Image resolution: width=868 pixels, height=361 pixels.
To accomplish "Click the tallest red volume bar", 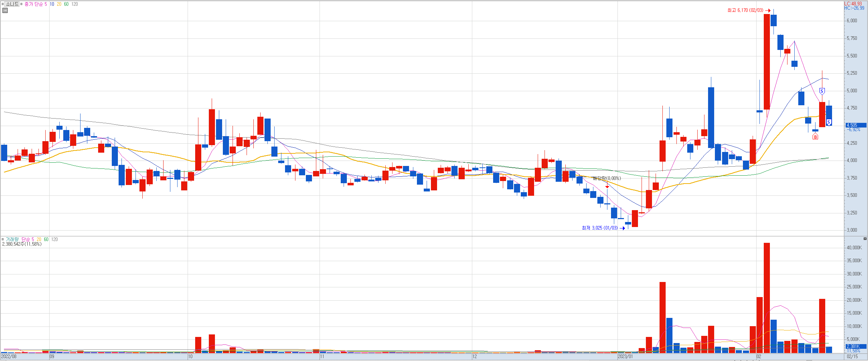I will coord(767,298).
